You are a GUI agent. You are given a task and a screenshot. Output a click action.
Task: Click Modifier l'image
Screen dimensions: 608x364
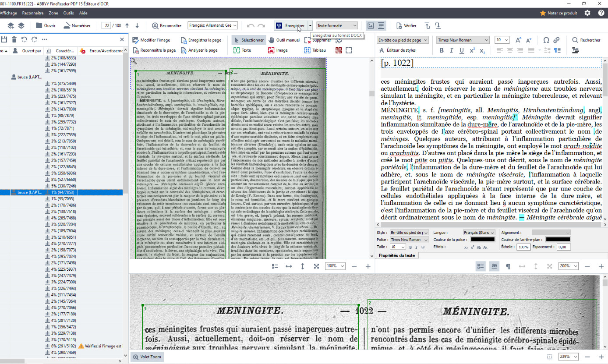click(151, 40)
